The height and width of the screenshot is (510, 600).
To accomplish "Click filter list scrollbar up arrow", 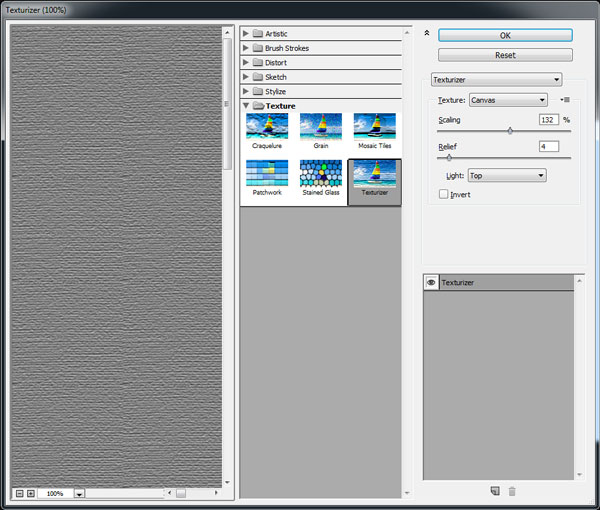I will pos(407,33).
